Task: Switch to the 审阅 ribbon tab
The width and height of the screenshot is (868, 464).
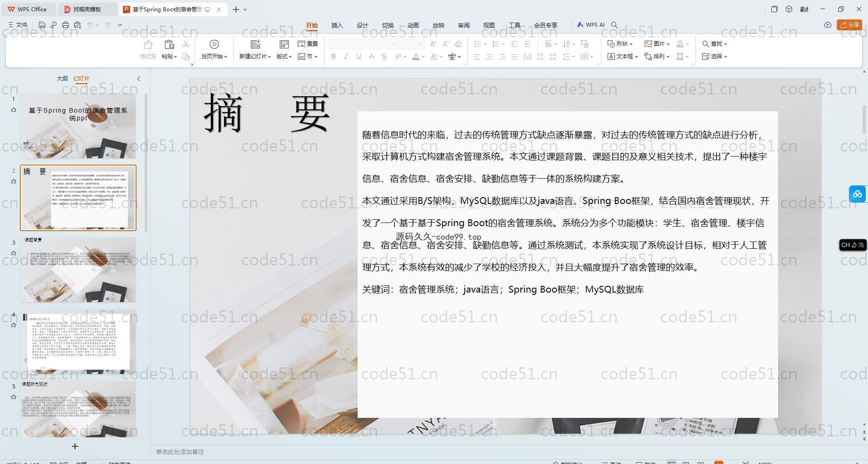Action: click(464, 25)
